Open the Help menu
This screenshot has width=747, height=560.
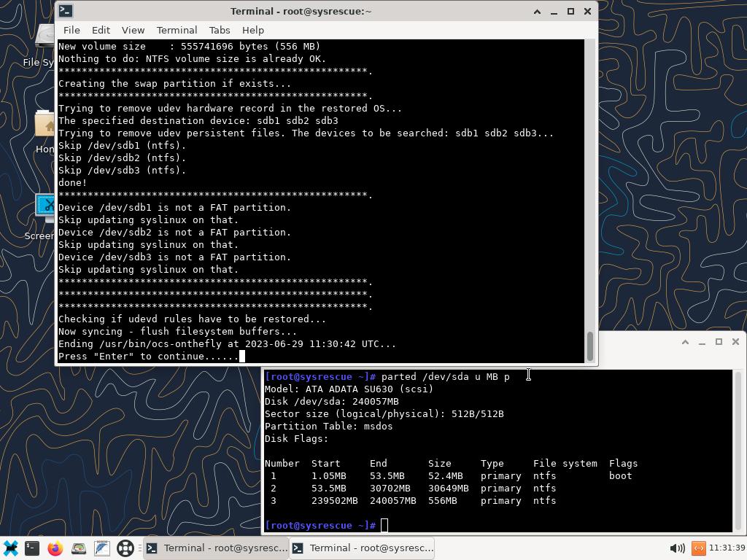pyautogui.click(x=253, y=30)
